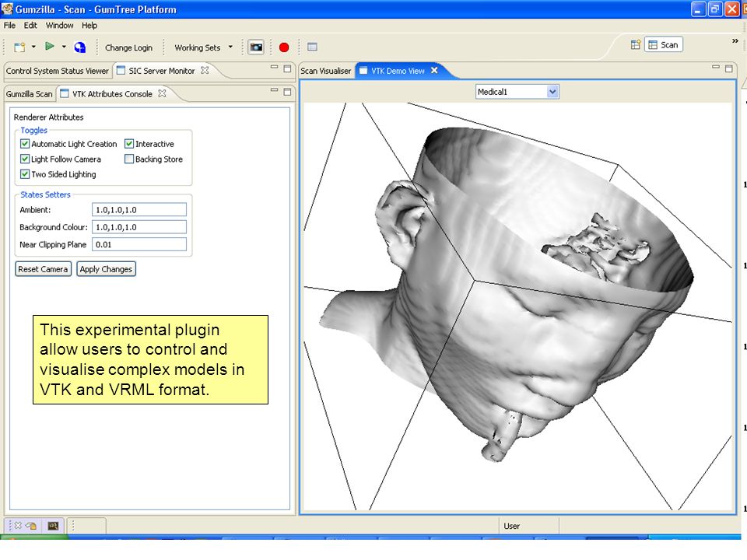
Task: Click the States Setters group label
Action: [45, 194]
